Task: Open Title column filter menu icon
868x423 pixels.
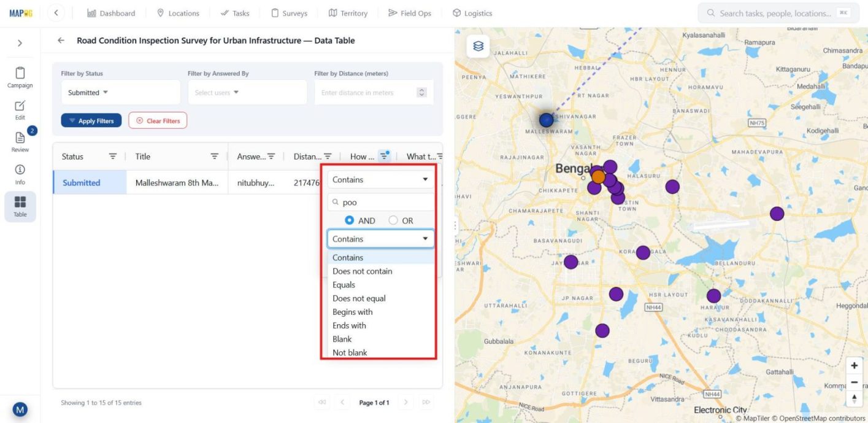Action: tap(215, 157)
